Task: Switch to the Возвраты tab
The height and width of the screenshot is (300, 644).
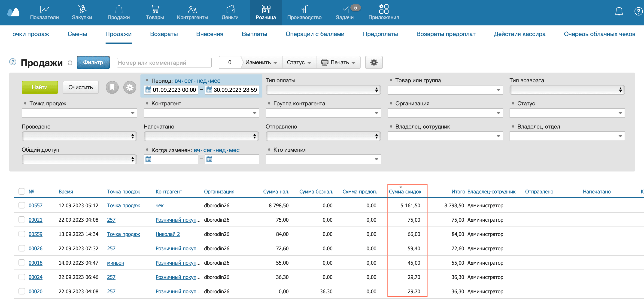Action: pyautogui.click(x=164, y=34)
